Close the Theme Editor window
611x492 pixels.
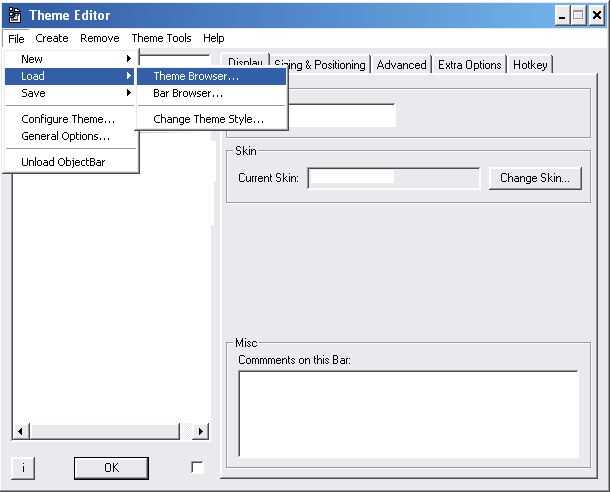point(597,16)
